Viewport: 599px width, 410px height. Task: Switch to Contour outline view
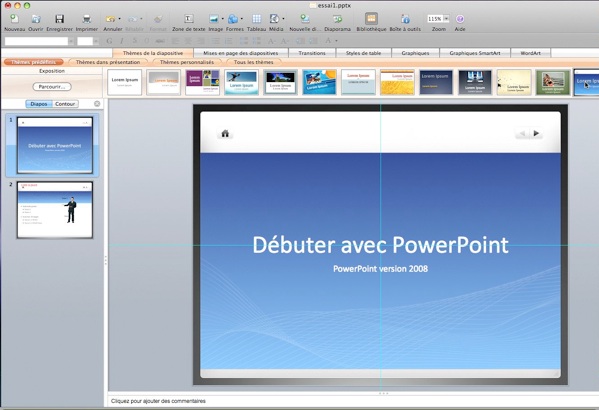[x=65, y=104]
